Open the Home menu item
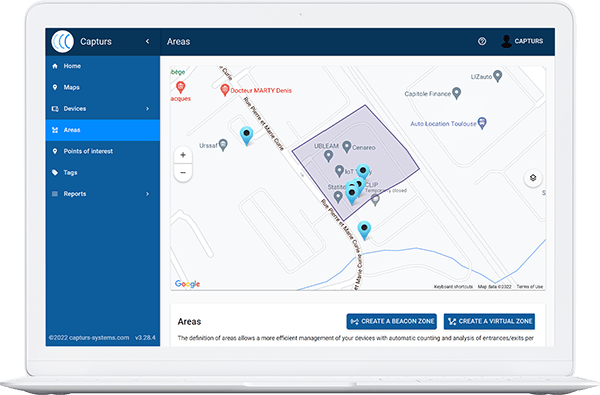 (103, 66)
